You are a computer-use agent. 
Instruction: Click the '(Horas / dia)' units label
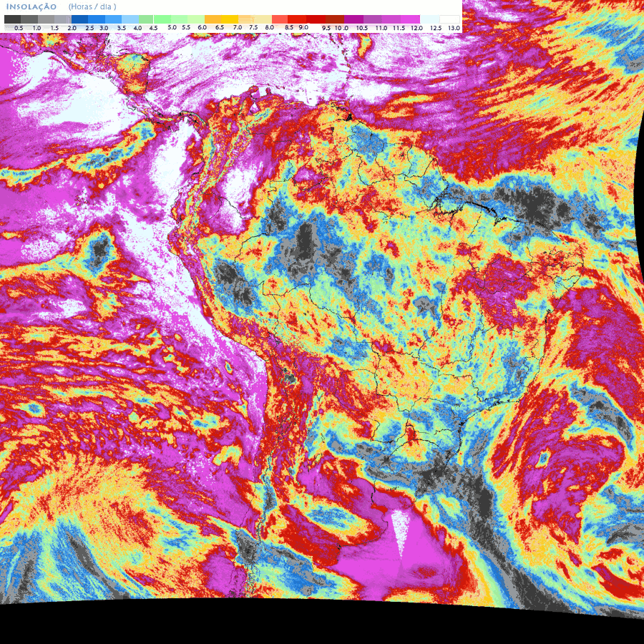coord(92,6)
